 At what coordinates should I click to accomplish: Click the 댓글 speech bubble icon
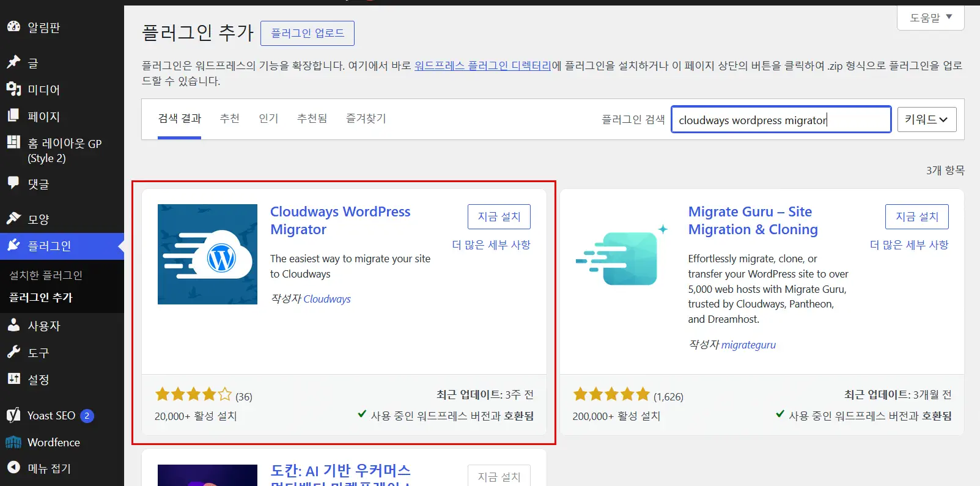click(13, 183)
